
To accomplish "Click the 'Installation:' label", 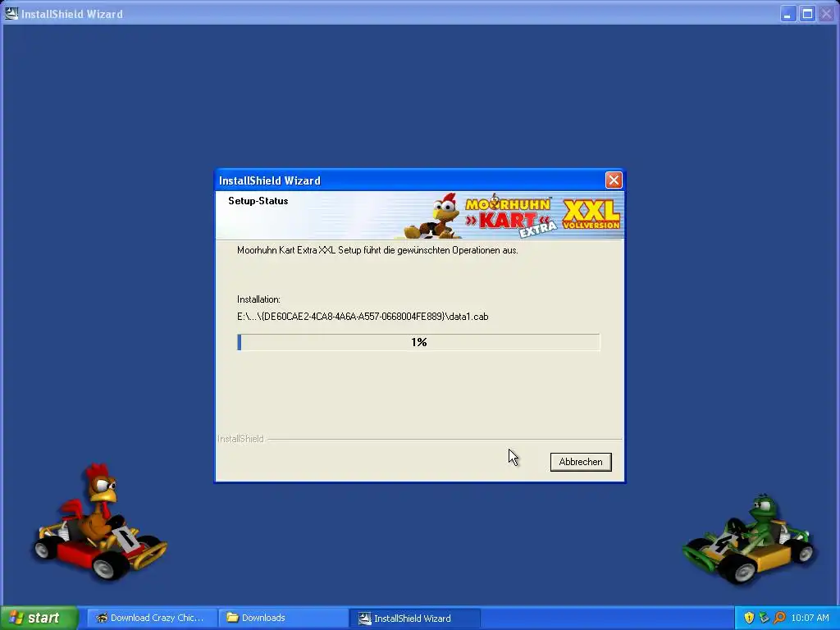I will point(258,299).
